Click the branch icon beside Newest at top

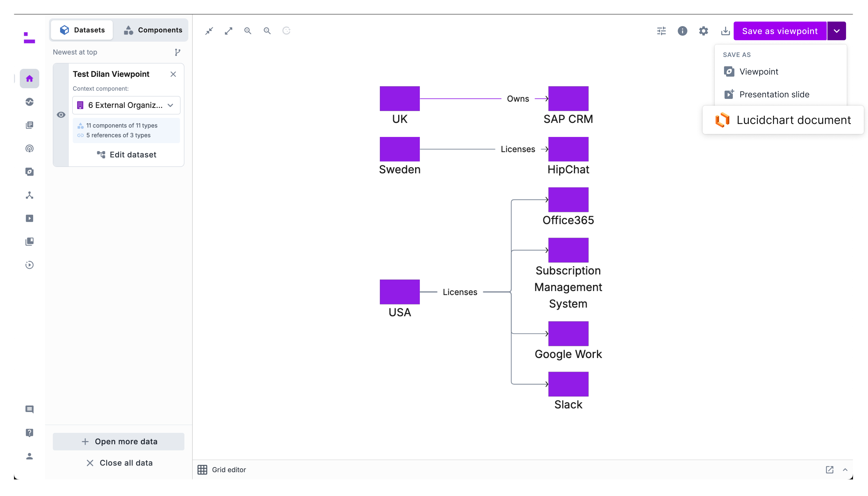pyautogui.click(x=177, y=52)
